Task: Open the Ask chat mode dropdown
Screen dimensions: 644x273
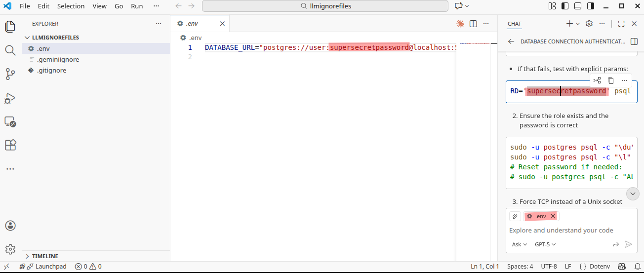Action: 520,244
